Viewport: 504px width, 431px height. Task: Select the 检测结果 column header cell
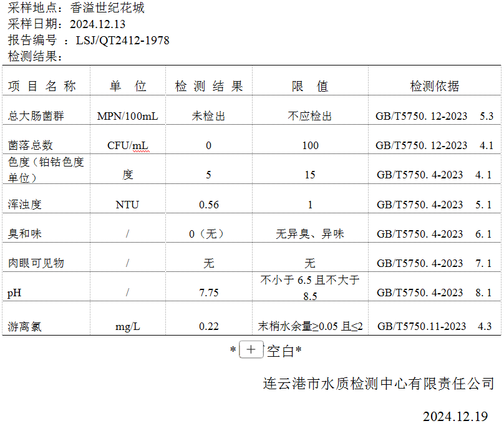tap(208, 87)
